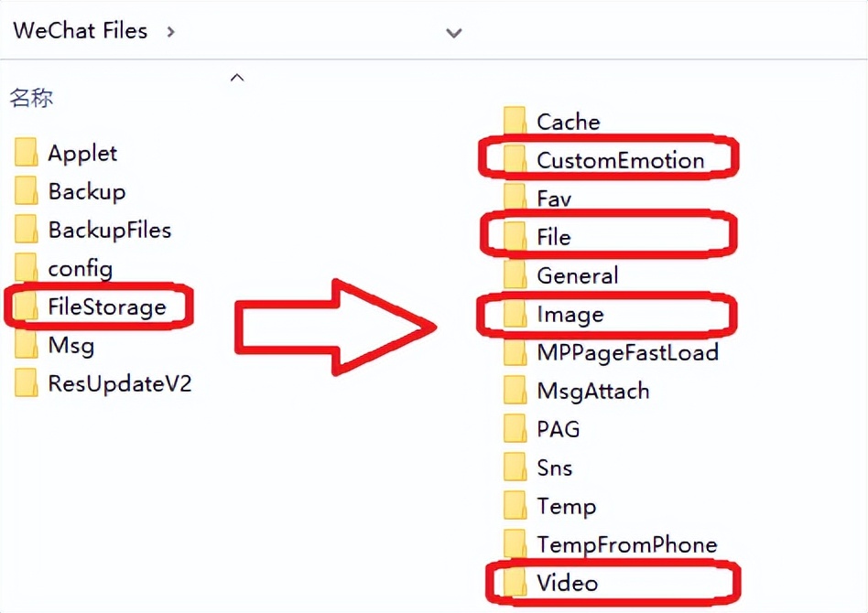Image resolution: width=868 pixels, height=613 pixels.
Task: Open the PAG folder
Action: click(x=559, y=429)
